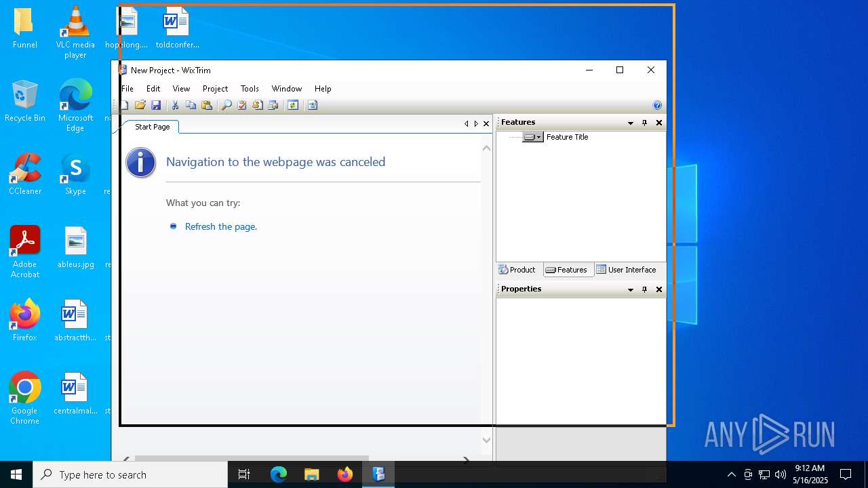Select the Feature Title tree item

567,137
